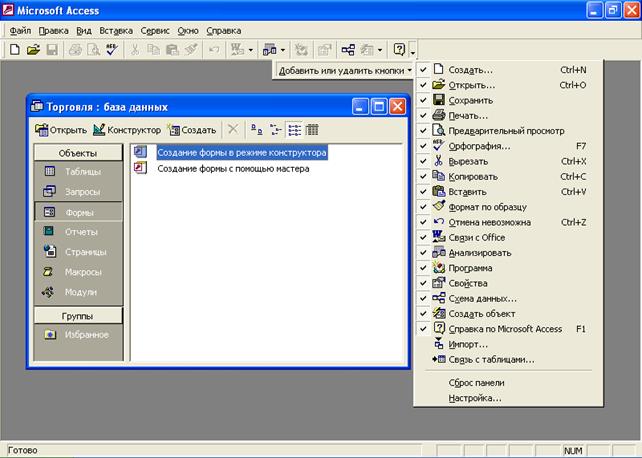The height and width of the screenshot is (458, 642).
Task: Collapse the Объекты section header
Action: point(77,153)
